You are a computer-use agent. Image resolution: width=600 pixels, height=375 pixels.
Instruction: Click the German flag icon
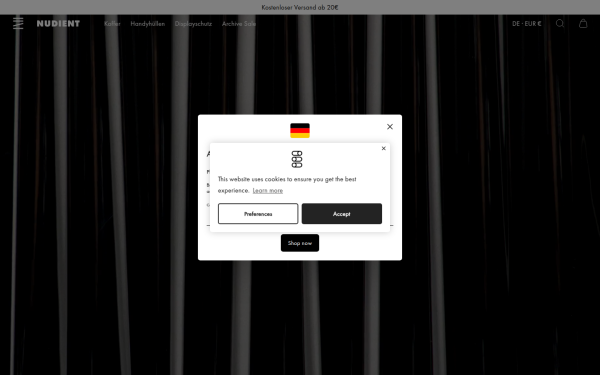[300, 130]
